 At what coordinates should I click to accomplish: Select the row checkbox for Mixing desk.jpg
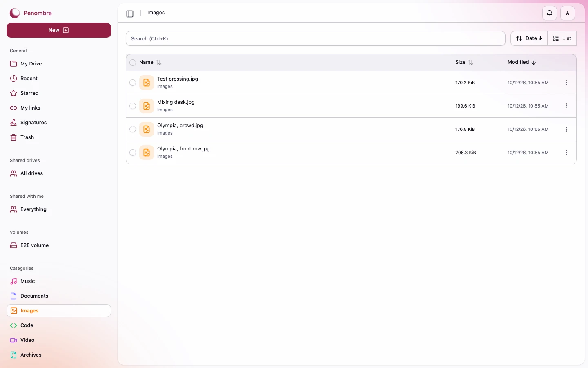tap(133, 106)
